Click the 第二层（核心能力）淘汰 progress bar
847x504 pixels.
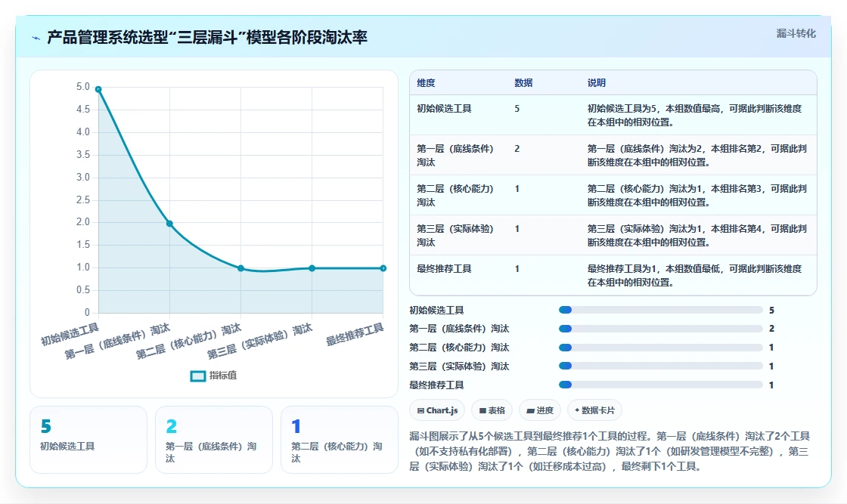tap(661, 348)
